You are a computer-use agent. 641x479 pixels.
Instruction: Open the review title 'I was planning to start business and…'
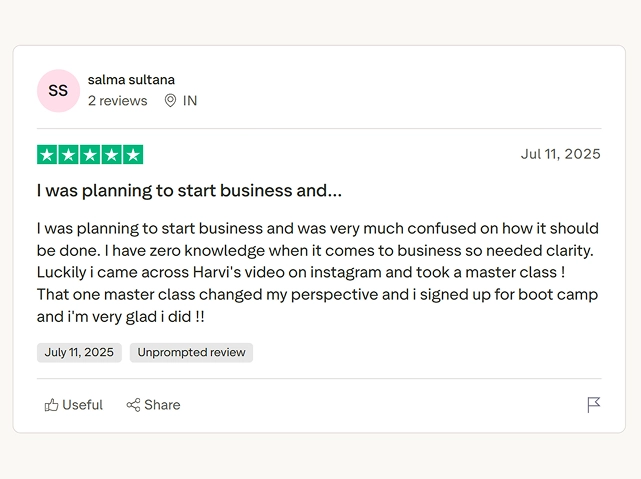[189, 190]
